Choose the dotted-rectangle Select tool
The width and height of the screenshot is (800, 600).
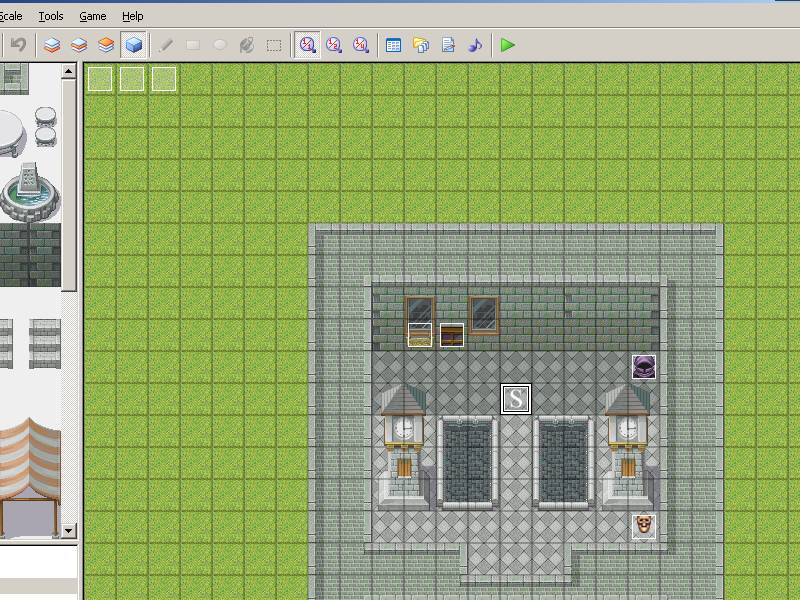click(x=273, y=45)
